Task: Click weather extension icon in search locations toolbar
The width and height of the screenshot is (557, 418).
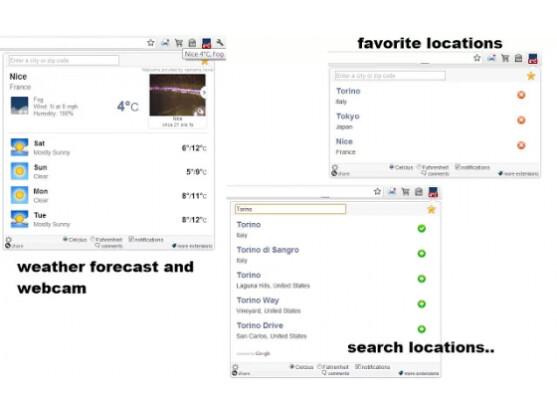Action: pyautogui.click(x=433, y=192)
